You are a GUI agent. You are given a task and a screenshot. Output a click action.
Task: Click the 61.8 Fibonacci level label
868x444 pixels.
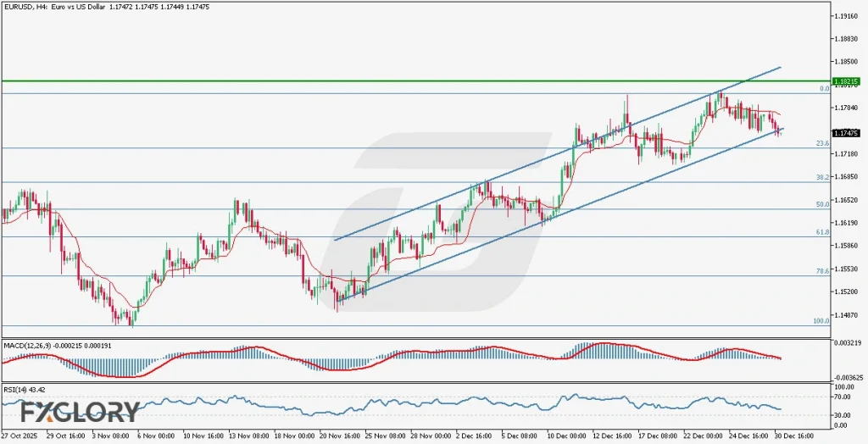pyautogui.click(x=821, y=232)
